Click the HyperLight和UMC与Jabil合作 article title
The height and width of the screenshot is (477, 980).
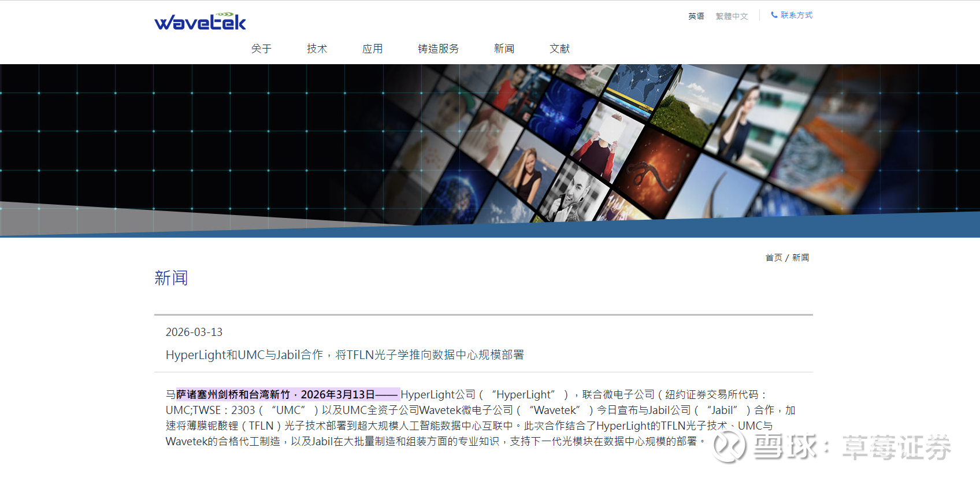tap(345, 354)
